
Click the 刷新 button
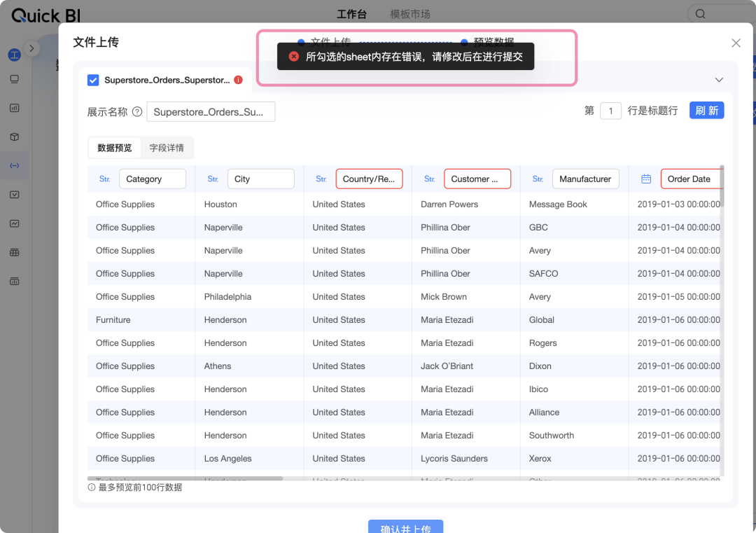pyautogui.click(x=706, y=111)
